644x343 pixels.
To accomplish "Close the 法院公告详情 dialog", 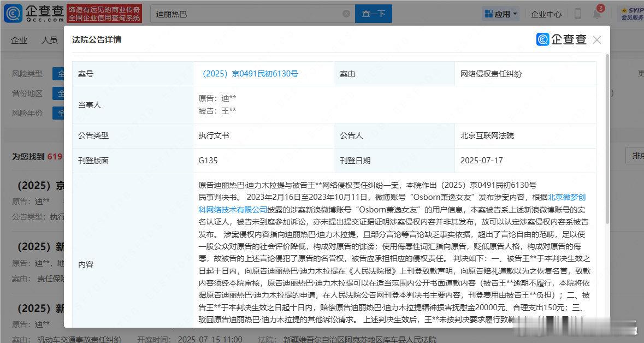I will (597, 40).
